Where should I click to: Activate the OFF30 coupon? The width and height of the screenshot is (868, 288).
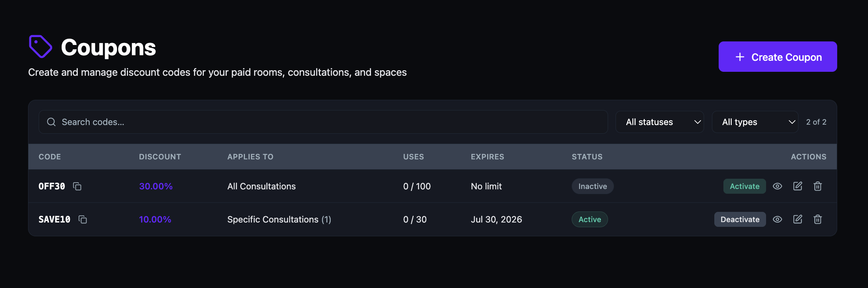744,186
